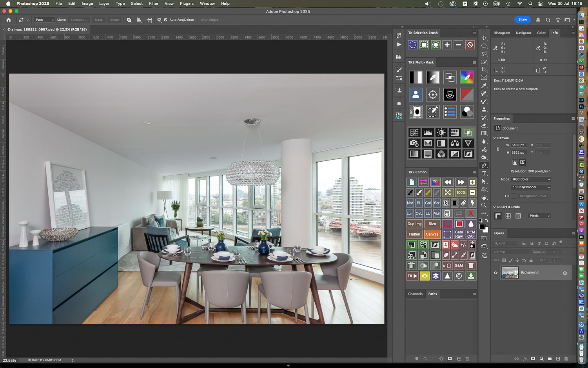Screen dimensions: 588x368
Task: Click the balance scales icon in Multi-Mask
Action: tap(455, 143)
